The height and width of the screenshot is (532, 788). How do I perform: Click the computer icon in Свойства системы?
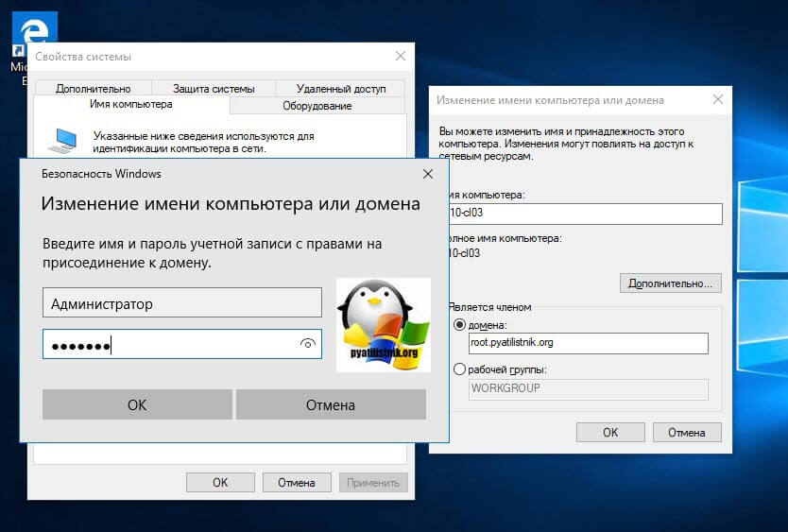pyautogui.click(x=63, y=142)
